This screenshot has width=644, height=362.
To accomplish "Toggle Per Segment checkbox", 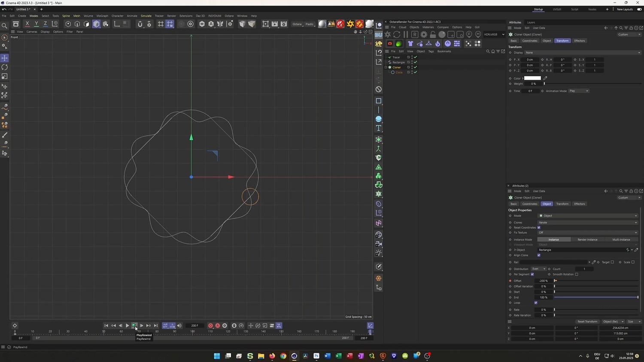I will pos(532,274).
